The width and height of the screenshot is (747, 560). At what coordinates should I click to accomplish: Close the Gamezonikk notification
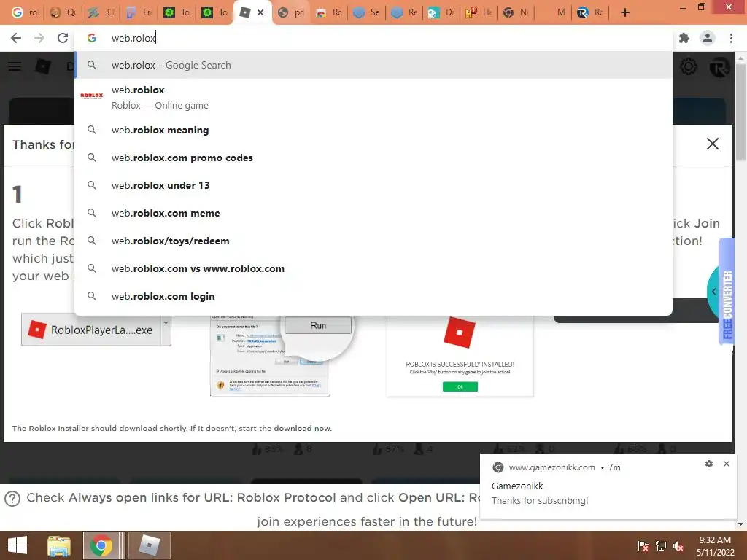[726, 464]
